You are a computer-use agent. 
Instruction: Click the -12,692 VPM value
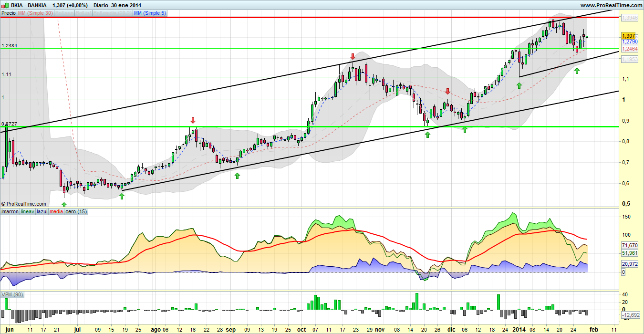tap(631, 315)
